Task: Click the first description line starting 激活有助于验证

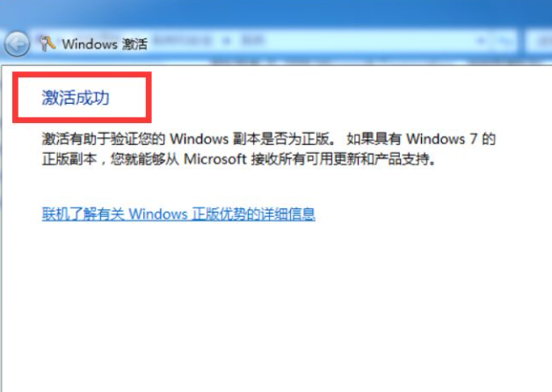Action: [269, 139]
